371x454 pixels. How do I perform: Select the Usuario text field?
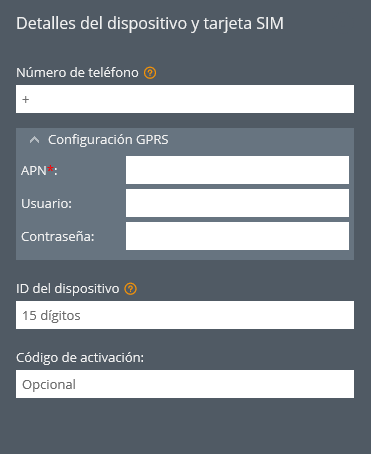click(237, 203)
